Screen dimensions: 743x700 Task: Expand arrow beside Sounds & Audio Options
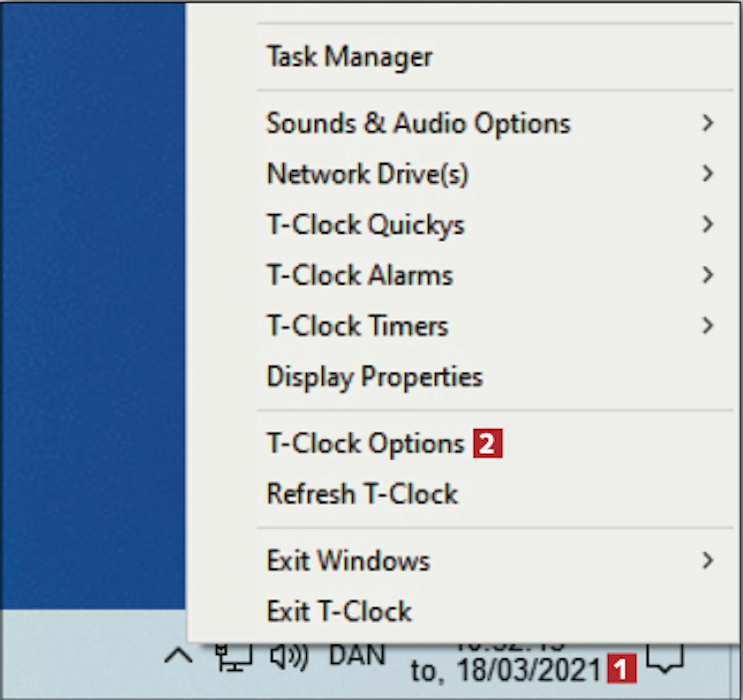pyautogui.click(x=708, y=123)
